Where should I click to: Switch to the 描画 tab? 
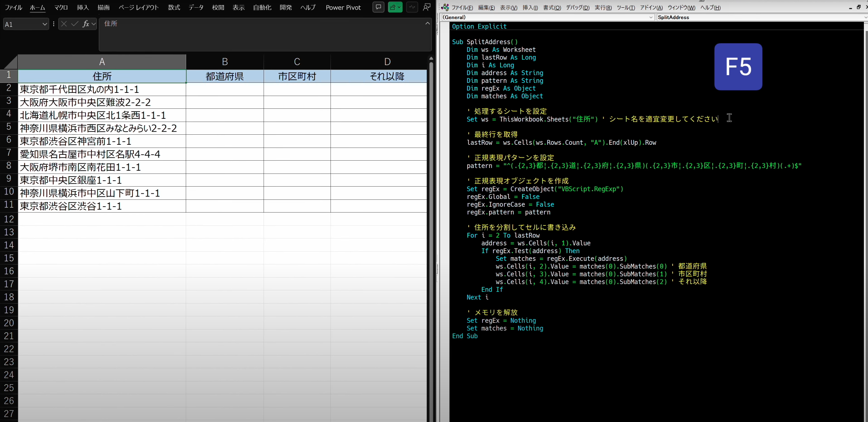(103, 7)
